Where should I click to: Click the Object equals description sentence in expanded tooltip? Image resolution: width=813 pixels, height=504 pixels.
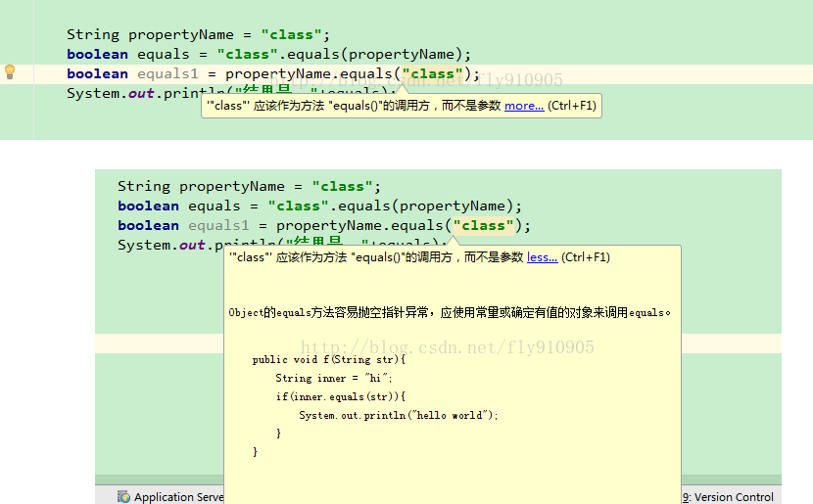[x=450, y=313]
